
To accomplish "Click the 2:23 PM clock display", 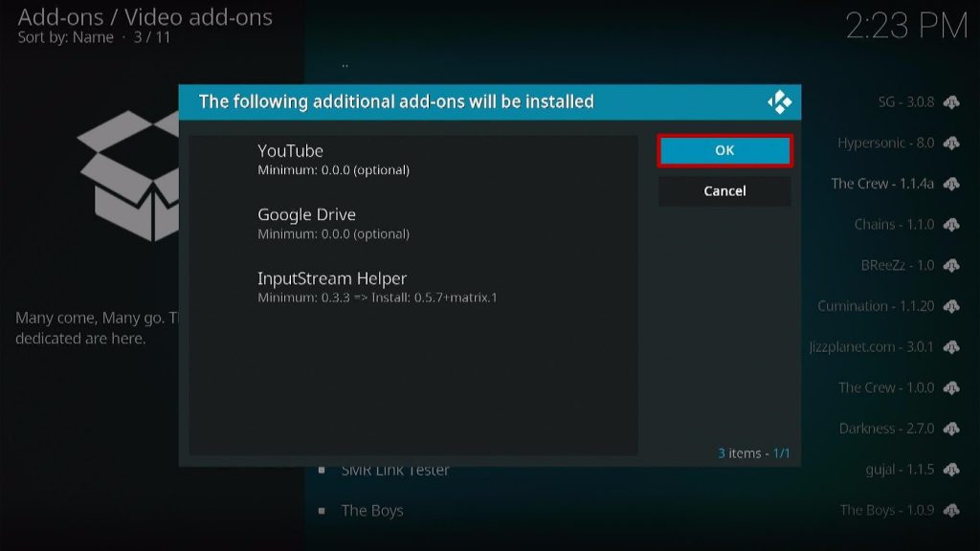I will click(906, 26).
